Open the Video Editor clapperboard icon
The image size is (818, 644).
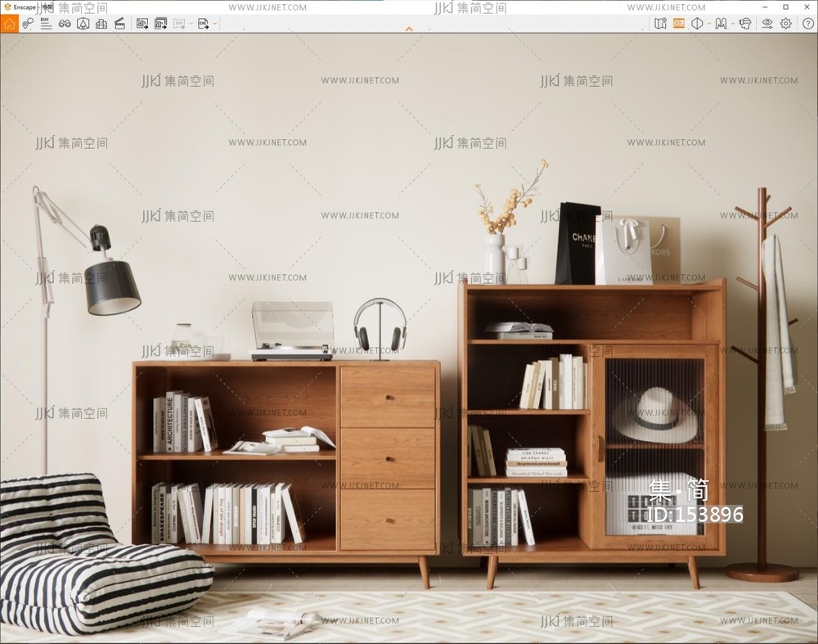119,24
